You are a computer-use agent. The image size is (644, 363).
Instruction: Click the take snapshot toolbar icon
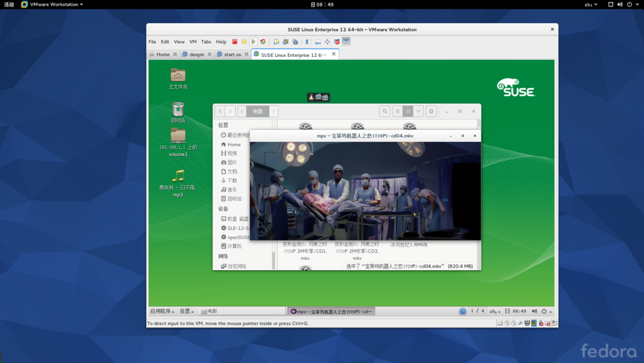276,42
